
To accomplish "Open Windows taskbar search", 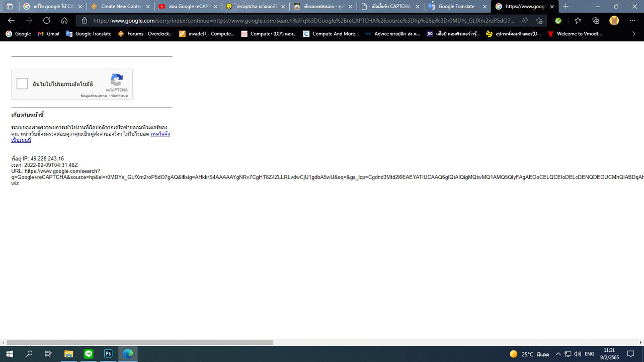I will (x=29, y=354).
